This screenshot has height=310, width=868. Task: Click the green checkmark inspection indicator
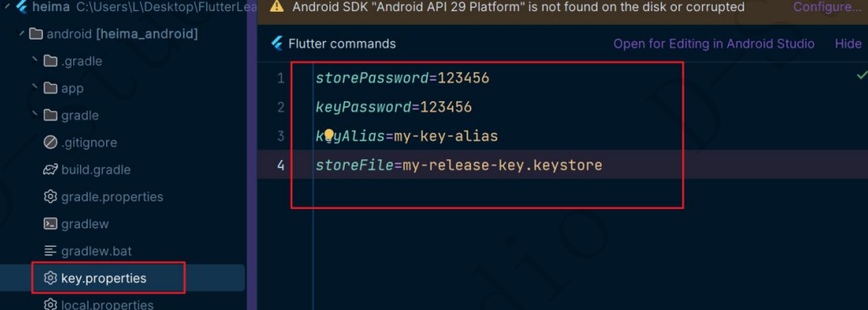862,75
